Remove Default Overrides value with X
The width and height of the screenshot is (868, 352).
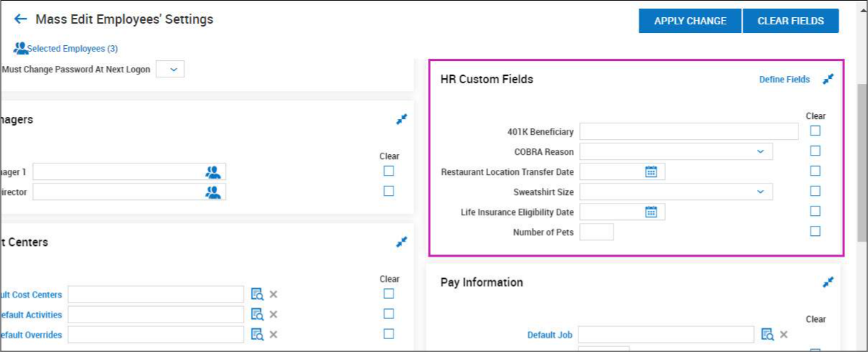[273, 334]
